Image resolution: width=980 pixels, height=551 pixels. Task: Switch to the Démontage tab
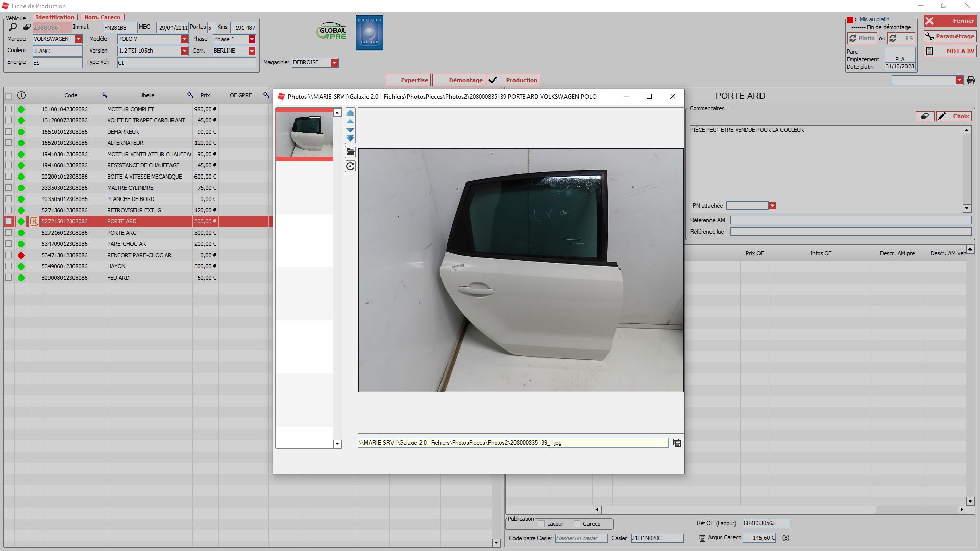(459, 80)
